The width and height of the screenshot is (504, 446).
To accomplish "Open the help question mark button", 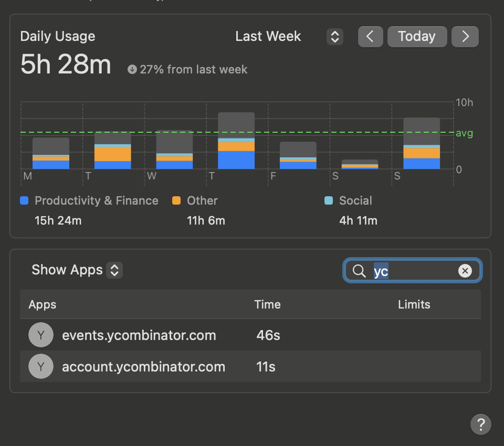I will click(x=480, y=424).
